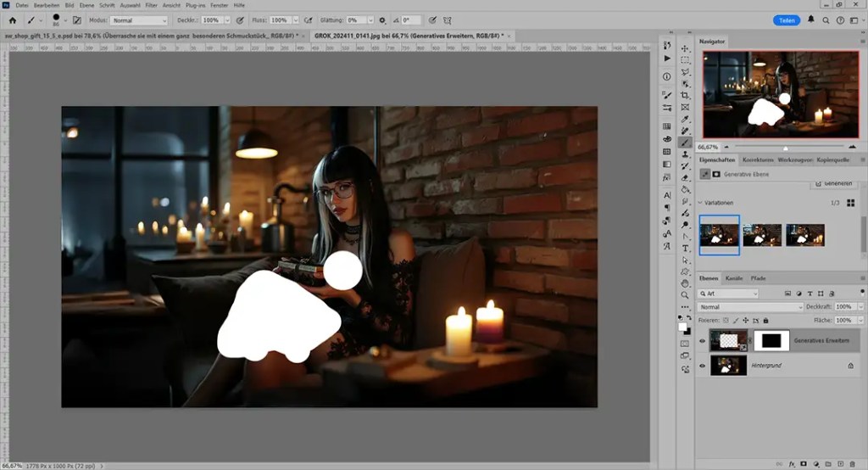This screenshot has width=868, height=470.
Task: Select the Horizontal Type tool
Action: 685,248
